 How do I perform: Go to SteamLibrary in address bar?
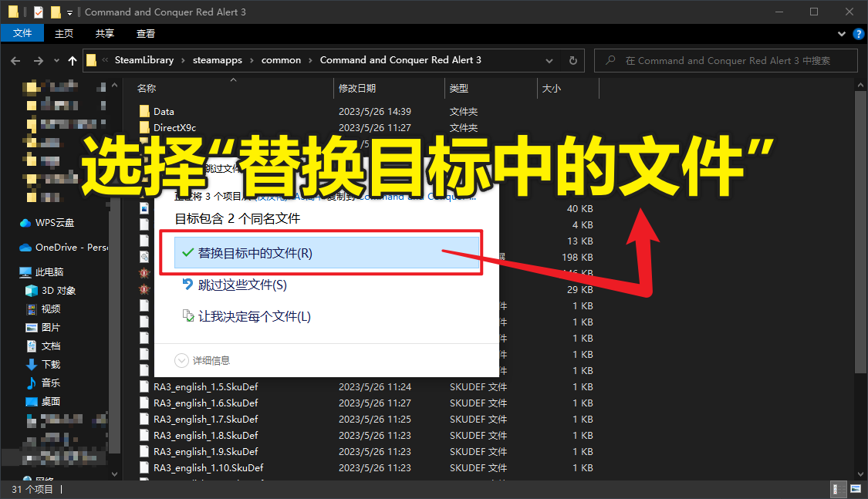click(x=144, y=59)
